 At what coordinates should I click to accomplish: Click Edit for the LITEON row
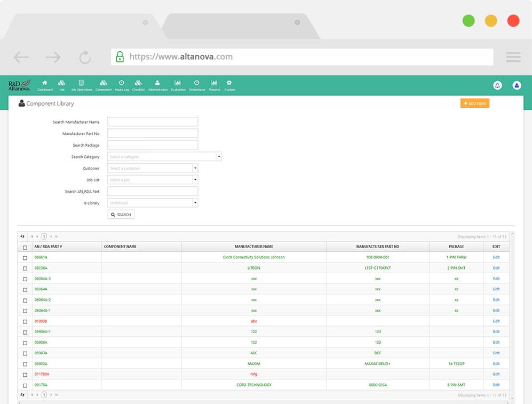click(x=496, y=268)
